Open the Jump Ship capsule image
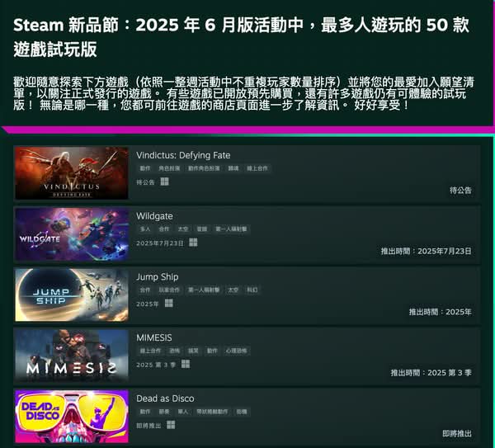 point(72,295)
